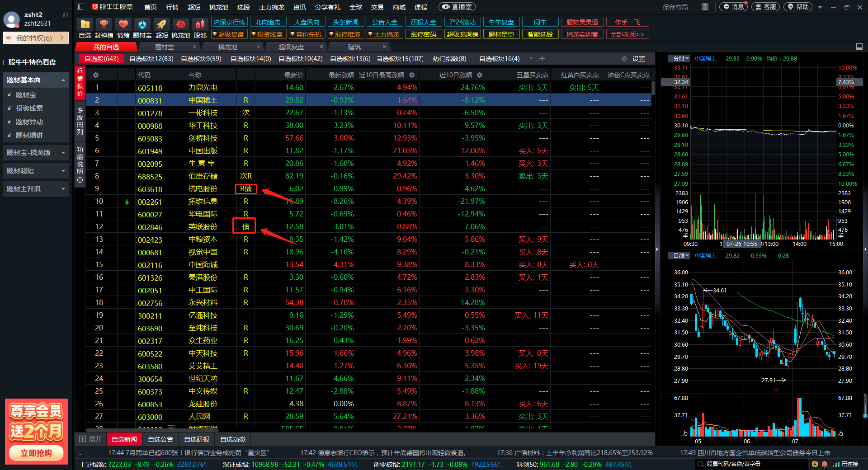
Task: Click the shield icon in status bar
Action: (815, 464)
